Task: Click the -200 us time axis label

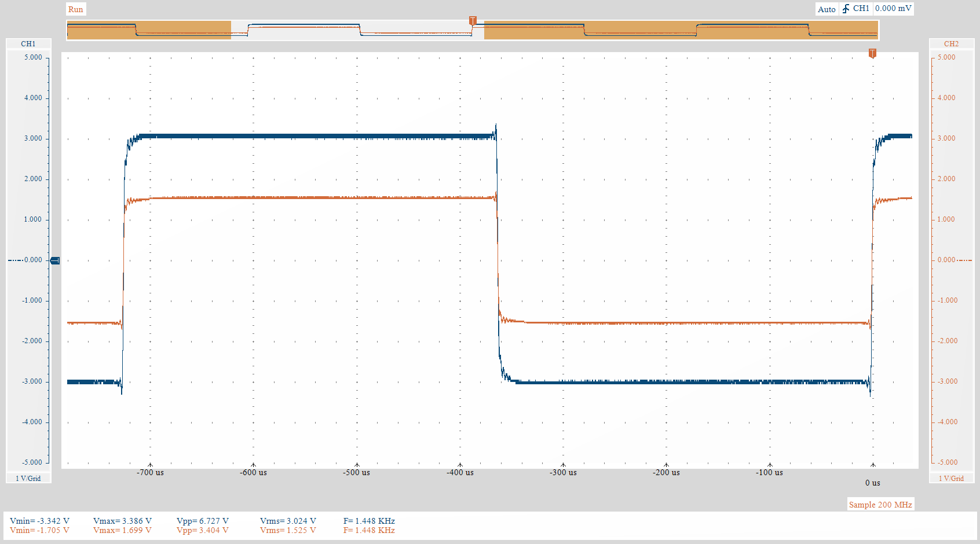Action: (666, 472)
